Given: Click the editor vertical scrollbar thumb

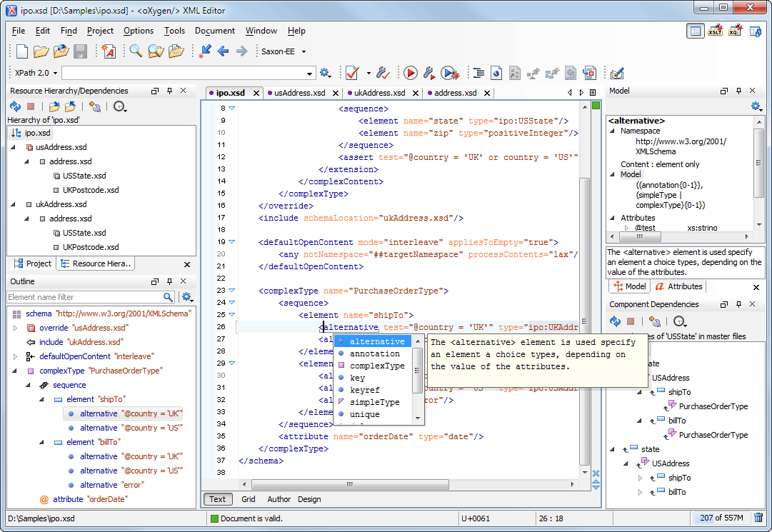Looking at the screenshot, I should click(584, 321).
